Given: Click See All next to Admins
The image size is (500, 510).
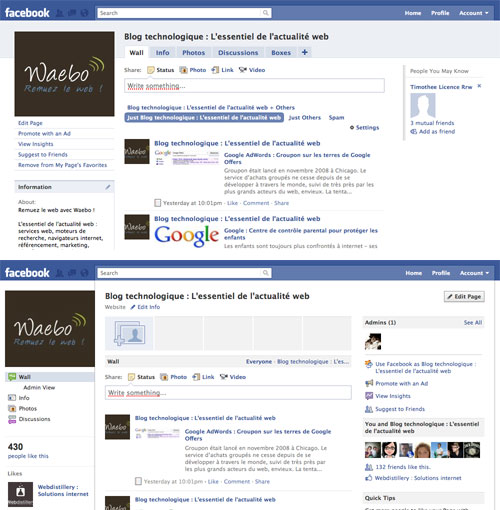Looking at the screenshot, I should (x=473, y=323).
